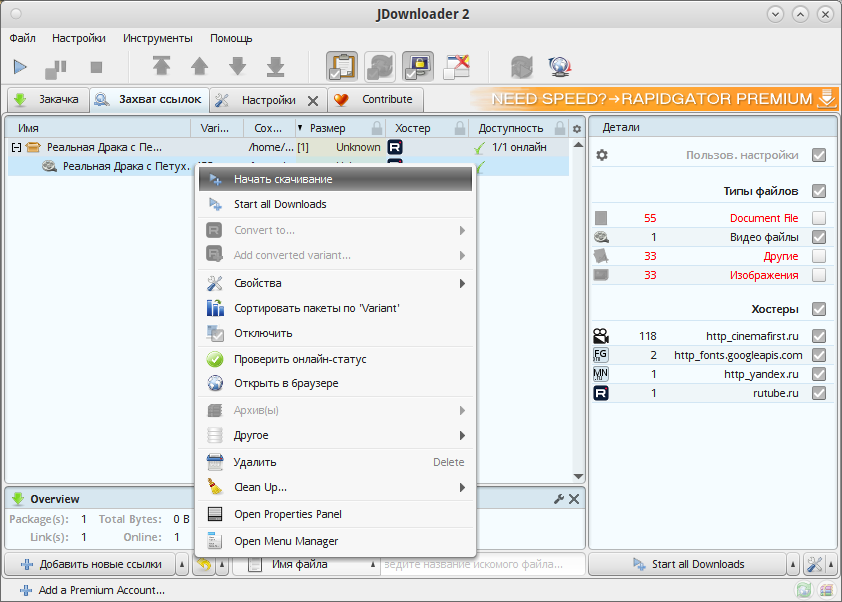Select Проверить онлайн-статус menu entry
The width and height of the screenshot is (842, 602).
click(x=335, y=359)
